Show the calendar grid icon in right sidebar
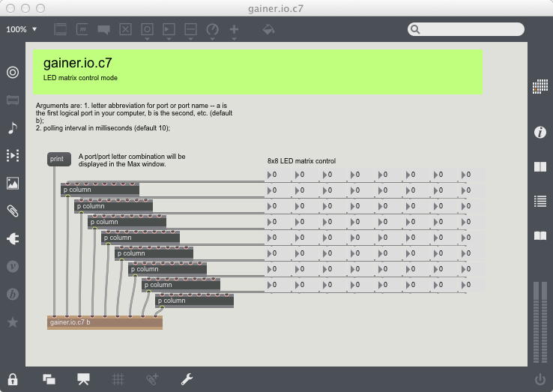 (540, 86)
